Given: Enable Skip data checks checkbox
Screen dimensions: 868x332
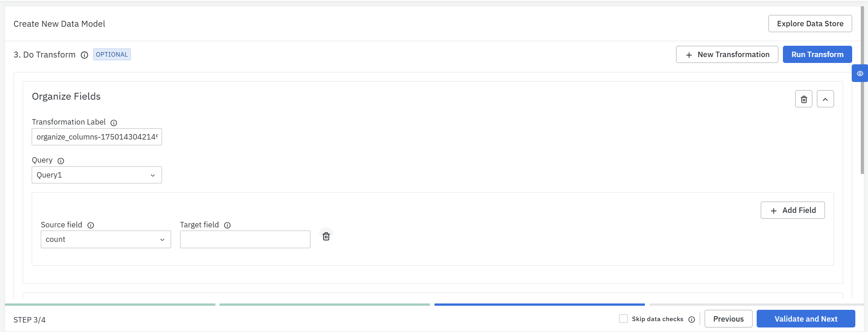Looking at the screenshot, I should [623, 319].
